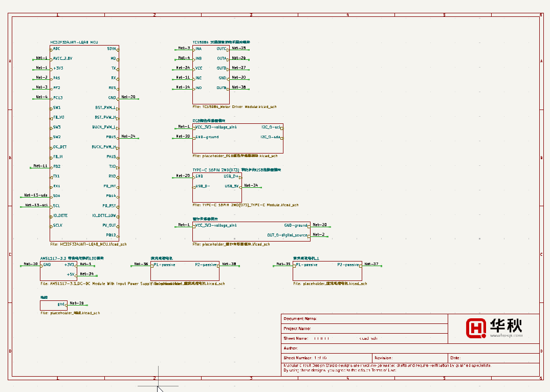Select the Net-37 label on P2-passive
This screenshot has width=550, height=392.
[x=371, y=264]
